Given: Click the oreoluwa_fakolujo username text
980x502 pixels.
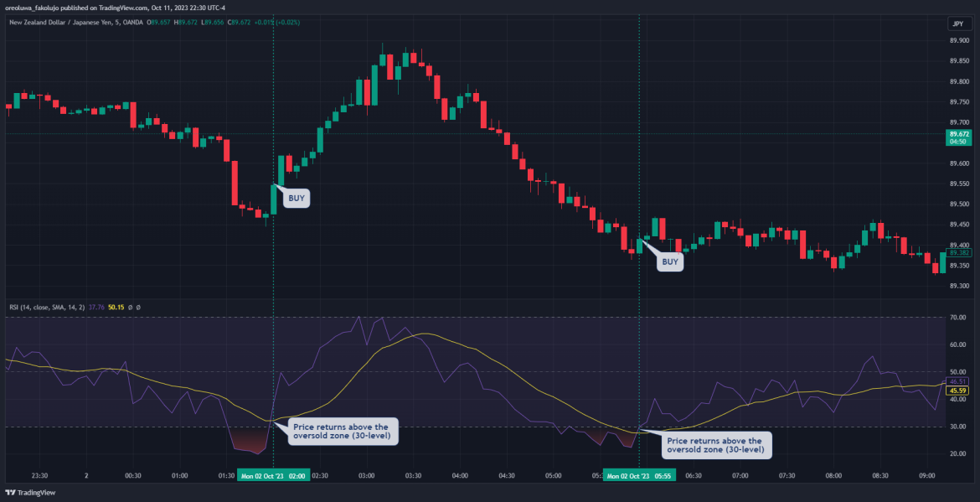Looking at the screenshot, I should click(x=32, y=7).
